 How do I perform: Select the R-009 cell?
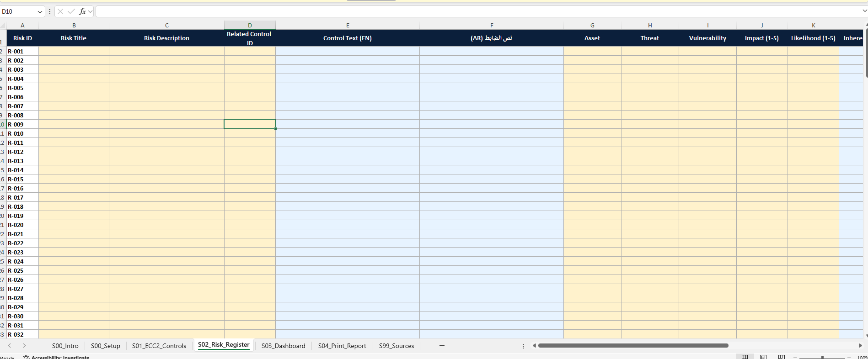click(22, 124)
